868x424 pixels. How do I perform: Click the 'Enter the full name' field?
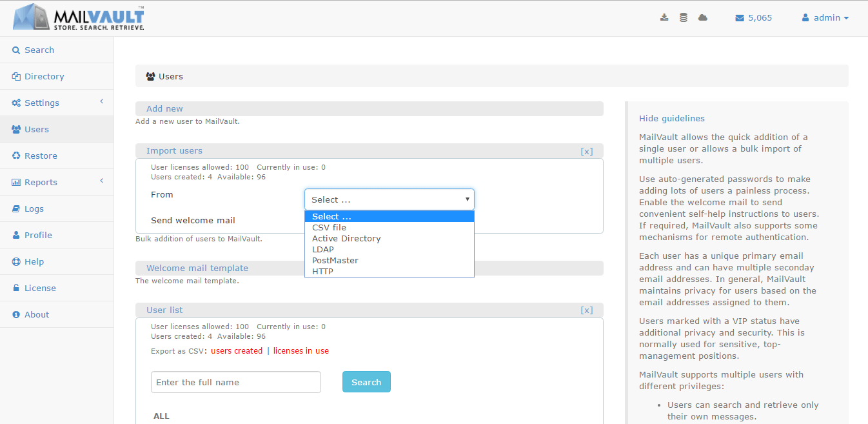coord(236,382)
